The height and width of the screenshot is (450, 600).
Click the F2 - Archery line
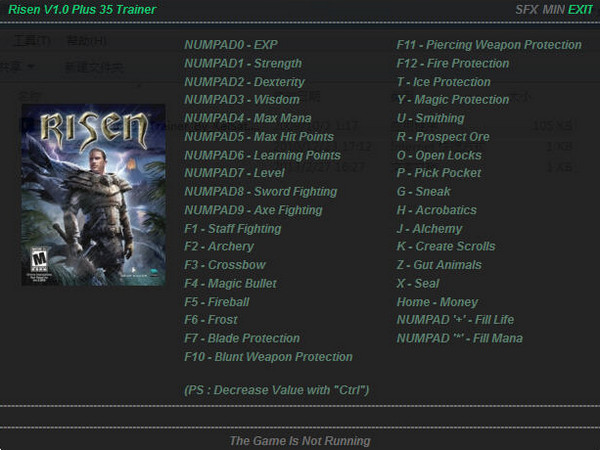click(219, 246)
